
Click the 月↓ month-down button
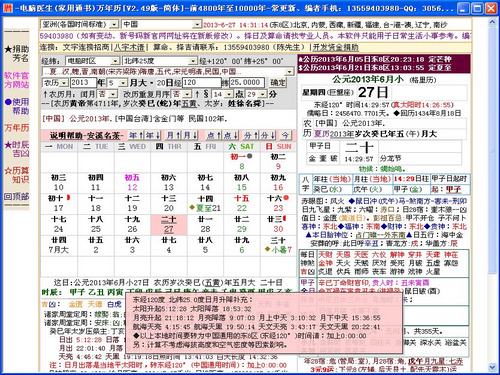click(190, 135)
